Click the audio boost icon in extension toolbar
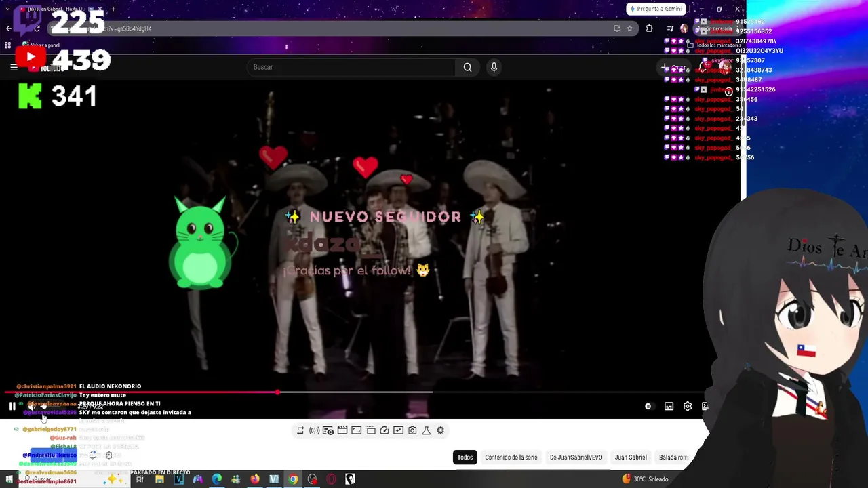 (314, 430)
